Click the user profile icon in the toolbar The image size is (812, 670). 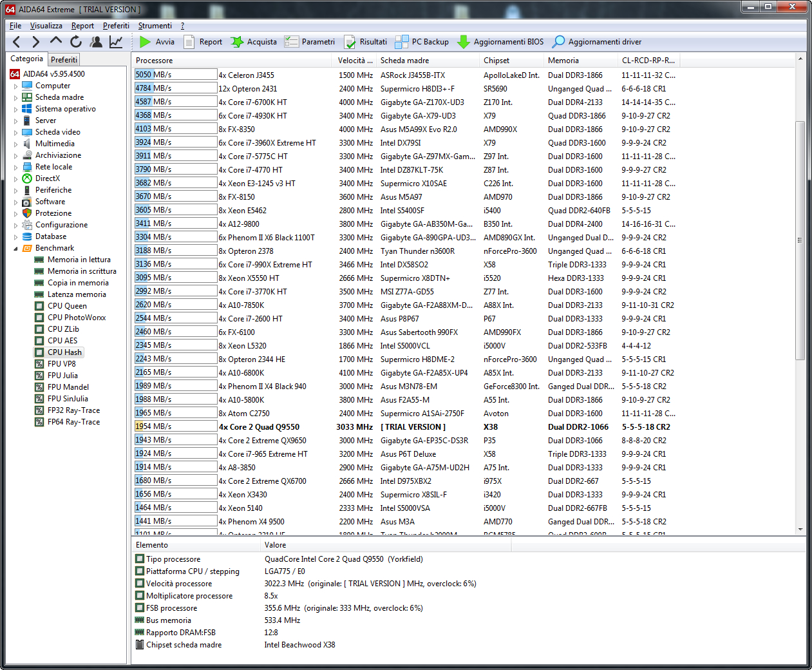click(x=96, y=42)
